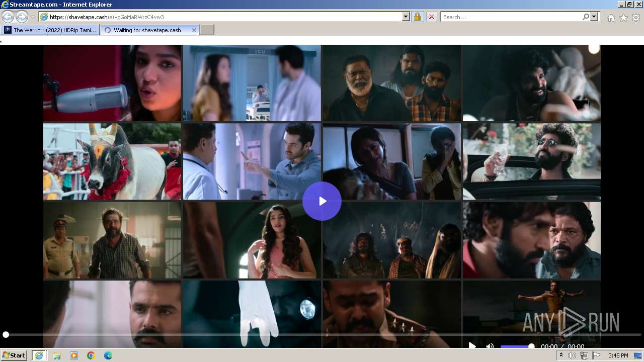Image resolution: width=644 pixels, height=362 pixels.
Task: Launch Microsoft Edge from the taskbar
Action: coord(108,355)
